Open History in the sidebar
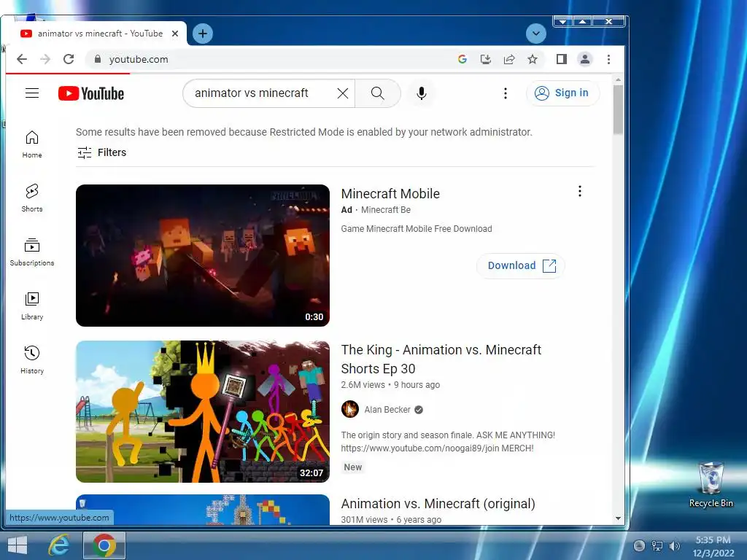Viewport: 747px width, 560px height. click(x=32, y=360)
